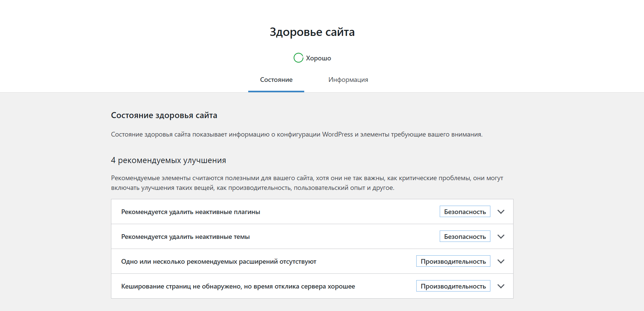Click the 'Хорошо' status label

tap(318, 58)
